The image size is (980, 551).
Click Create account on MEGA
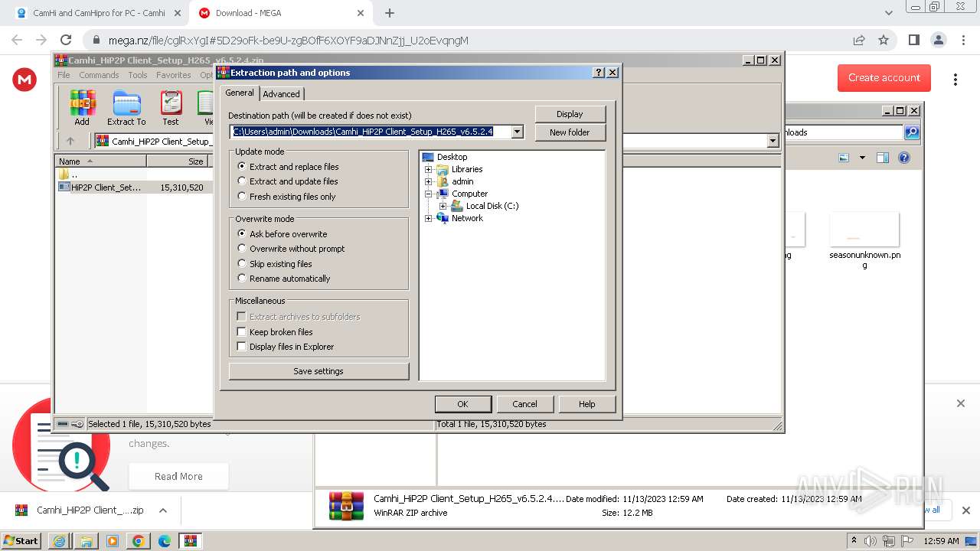[884, 77]
